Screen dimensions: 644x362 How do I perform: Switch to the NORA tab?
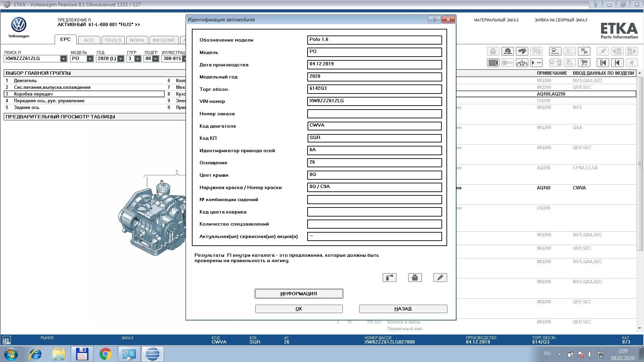tap(137, 40)
